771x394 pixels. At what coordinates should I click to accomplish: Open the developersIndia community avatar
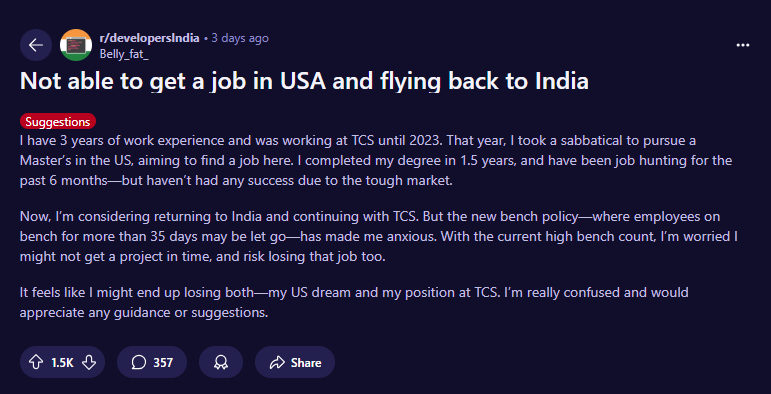click(x=76, y=45)
